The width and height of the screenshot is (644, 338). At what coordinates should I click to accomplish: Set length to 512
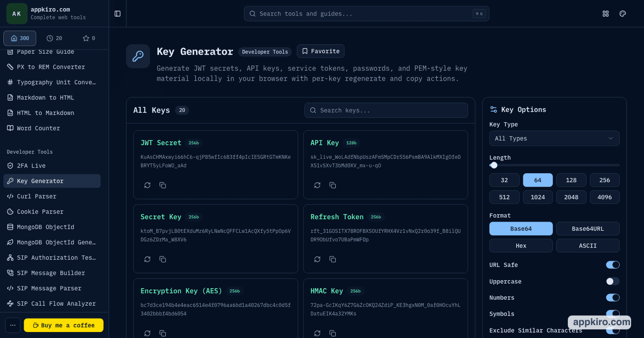click(504, 197)
